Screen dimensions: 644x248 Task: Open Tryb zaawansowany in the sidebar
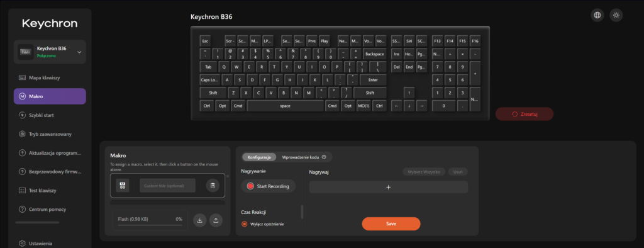point(50,134)
